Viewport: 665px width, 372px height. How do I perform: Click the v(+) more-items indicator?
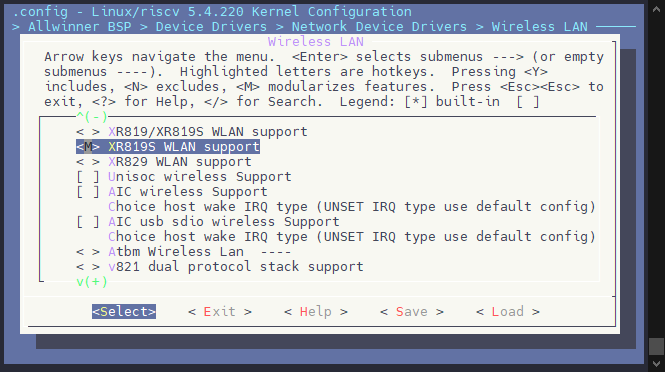point(92,282)
